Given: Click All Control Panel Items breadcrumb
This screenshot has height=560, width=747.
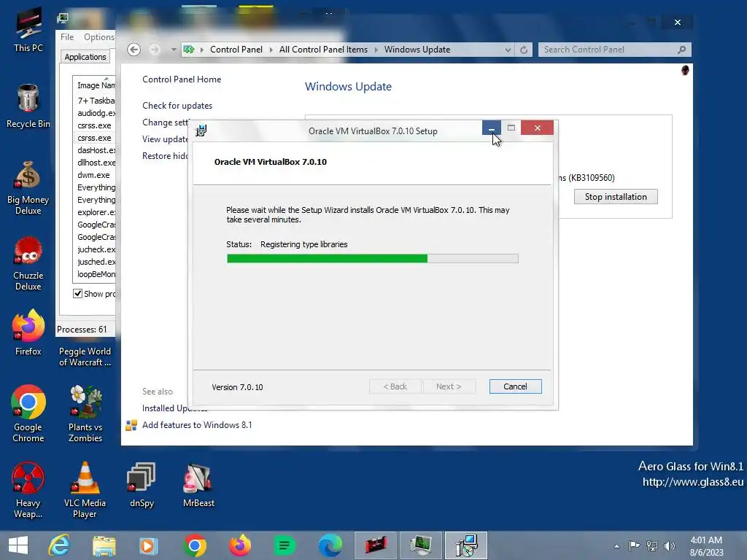Looking at the screenshot, I should (x=323, y=50).
